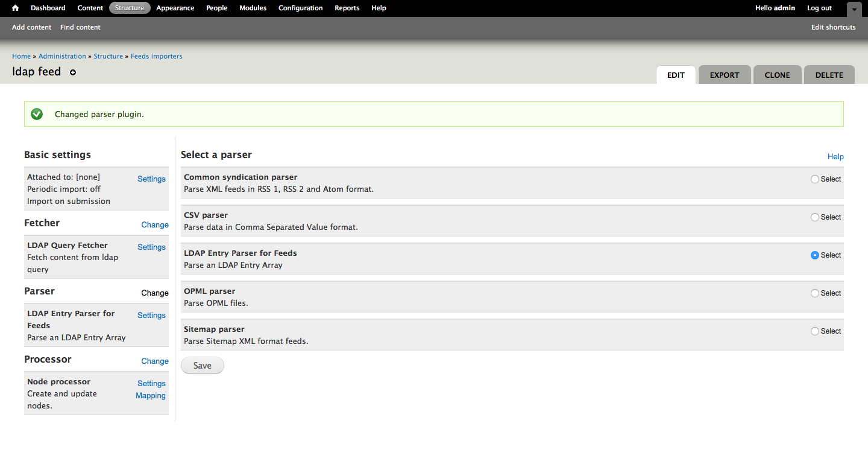Change the Fetcher plugin
This screenshot has width=868, height=467.
155,225
